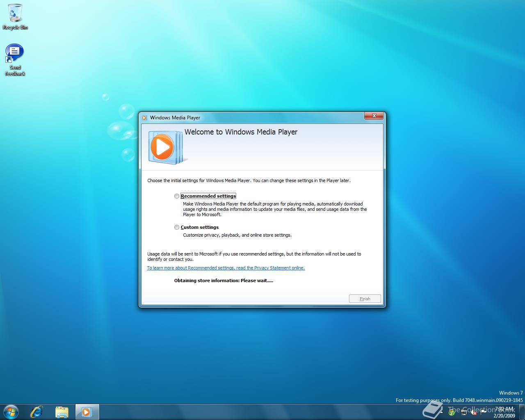Launch Internet Explorer from the taskbar
The width and height of the screenshot is (525, 420).
tap(37, 412)
